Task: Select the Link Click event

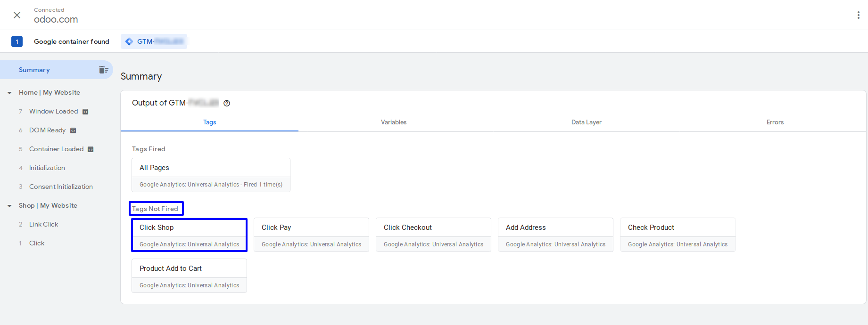Action: [x=43, y=224]
